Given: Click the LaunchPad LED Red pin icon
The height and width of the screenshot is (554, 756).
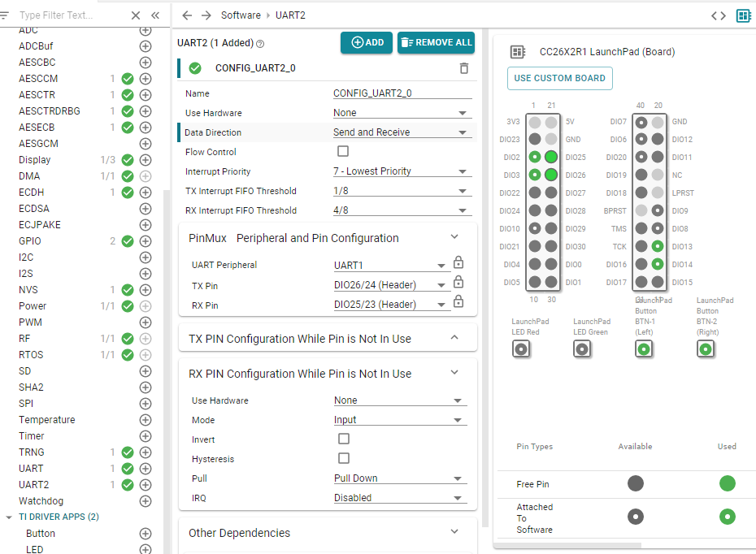Looking at the screenshot, I should coord(521,348).
